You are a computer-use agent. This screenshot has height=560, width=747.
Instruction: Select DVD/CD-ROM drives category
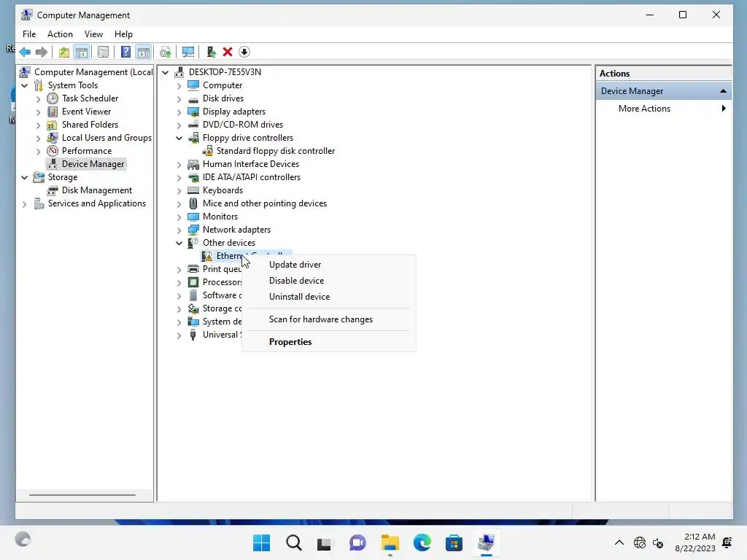pyautogui.click(x=243, y=125)
